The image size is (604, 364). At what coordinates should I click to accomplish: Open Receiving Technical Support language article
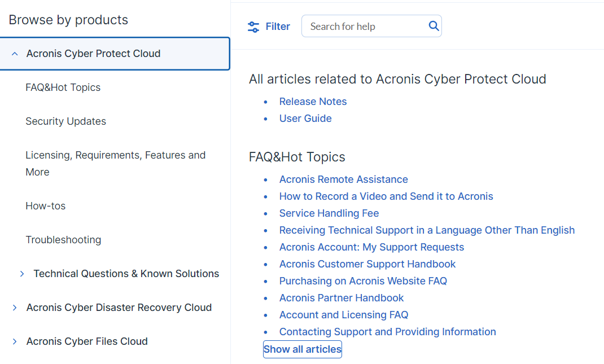tap(427, 230)
